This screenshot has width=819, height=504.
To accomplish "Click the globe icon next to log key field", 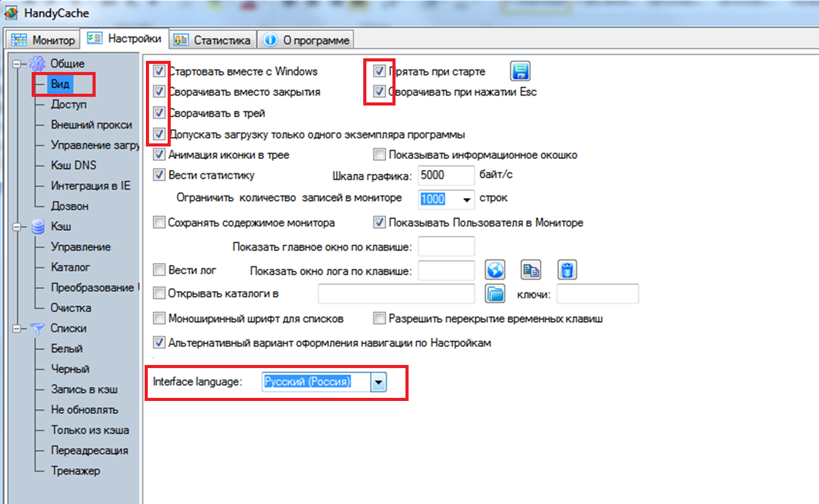I will [495, 270].
